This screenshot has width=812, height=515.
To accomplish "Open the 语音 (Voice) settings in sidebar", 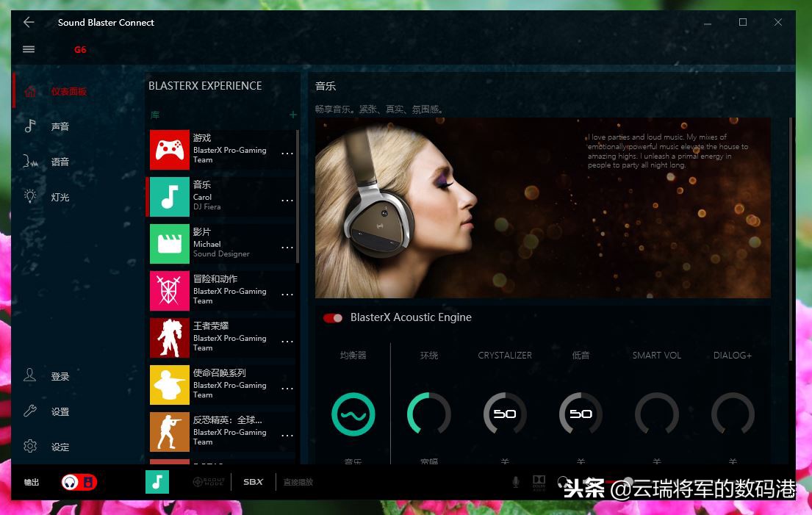I will tap(60, 161).
